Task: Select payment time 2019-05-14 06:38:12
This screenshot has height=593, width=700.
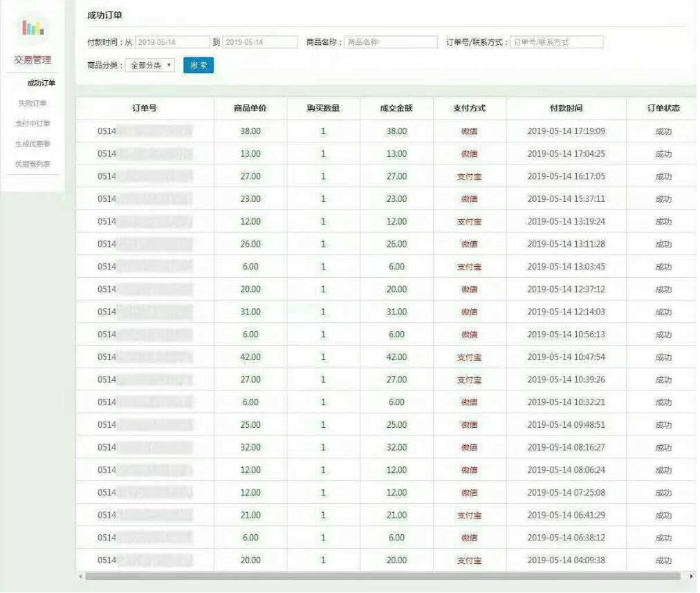Action: click(566, 538)
